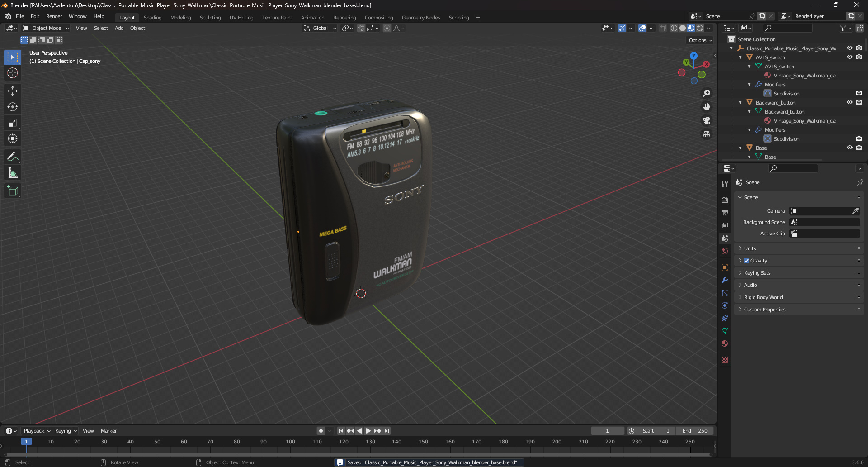
Task: Select the Rotate tool
Action: [x=13, y=107]
